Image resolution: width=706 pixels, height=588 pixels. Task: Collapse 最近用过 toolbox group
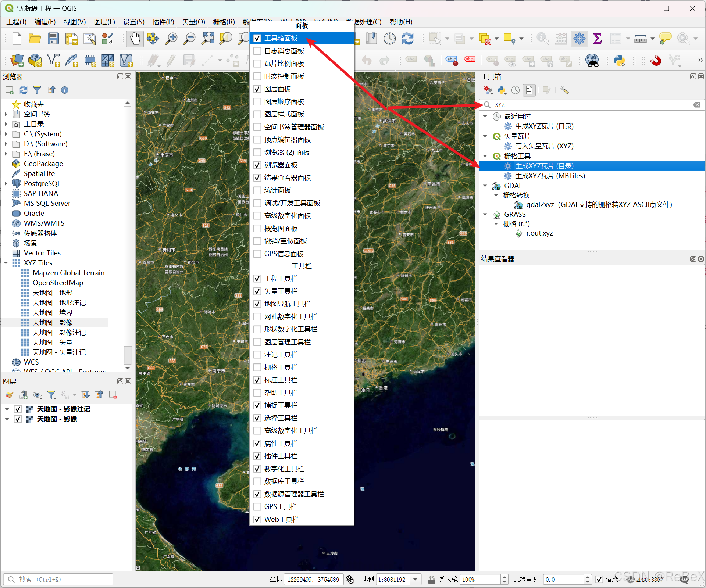[x=485, y=116]
